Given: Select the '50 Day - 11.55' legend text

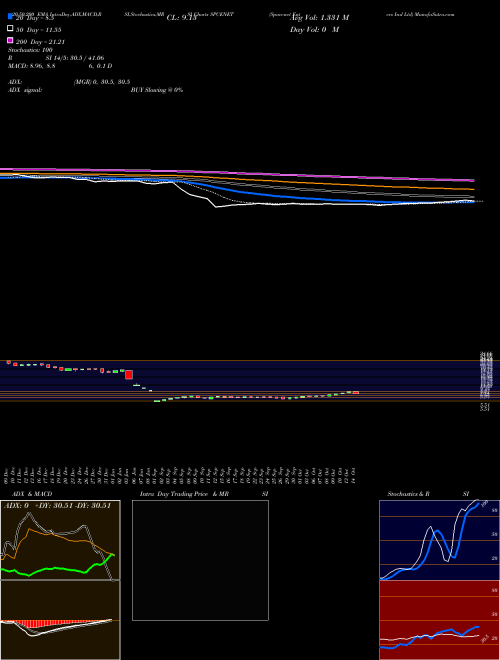Looking at the screenshot, I should click(39, 30).
